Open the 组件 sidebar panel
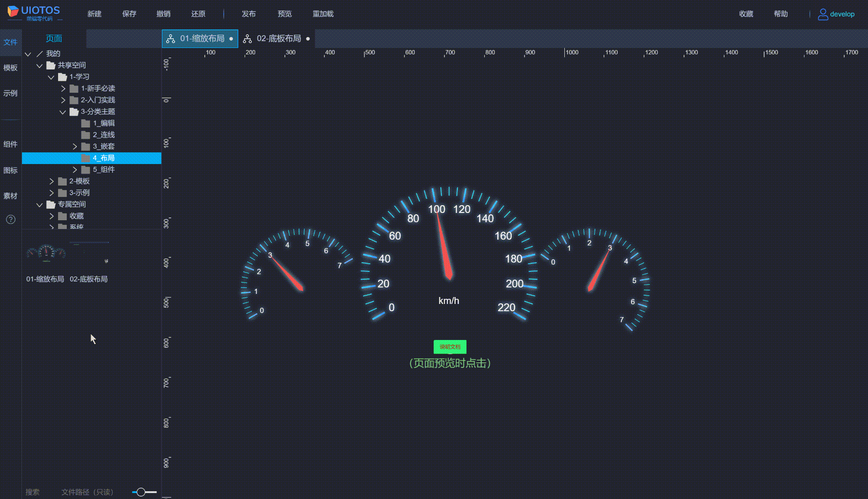Screen dimensions: 868x499 (11, 144)
